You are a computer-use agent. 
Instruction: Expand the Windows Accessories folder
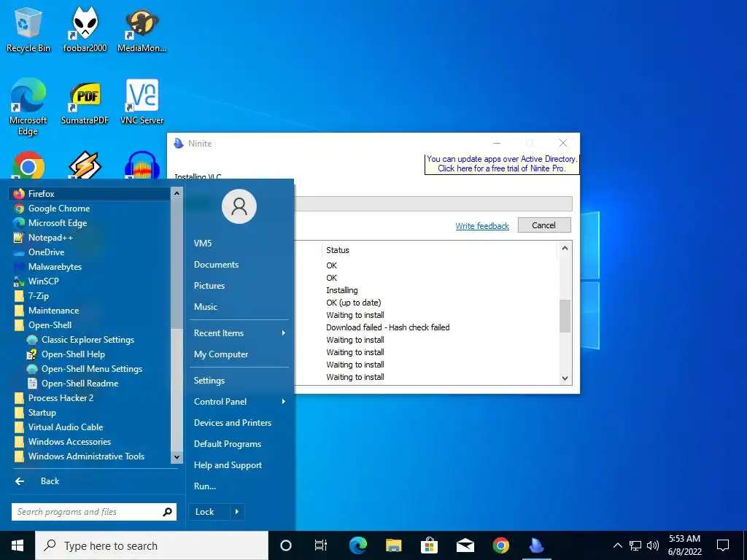[89, 441]
